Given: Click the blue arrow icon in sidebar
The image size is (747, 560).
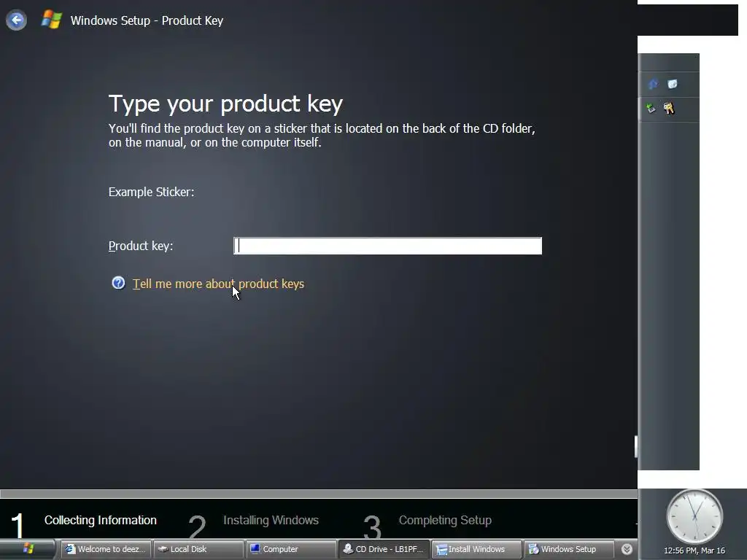Looking at the screenshot, I should [x=653, y=85].
